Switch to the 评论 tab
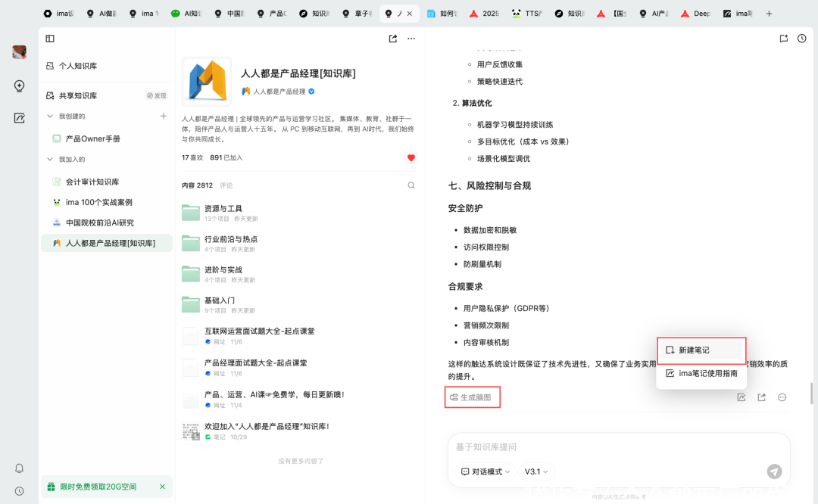 point(226,185)
